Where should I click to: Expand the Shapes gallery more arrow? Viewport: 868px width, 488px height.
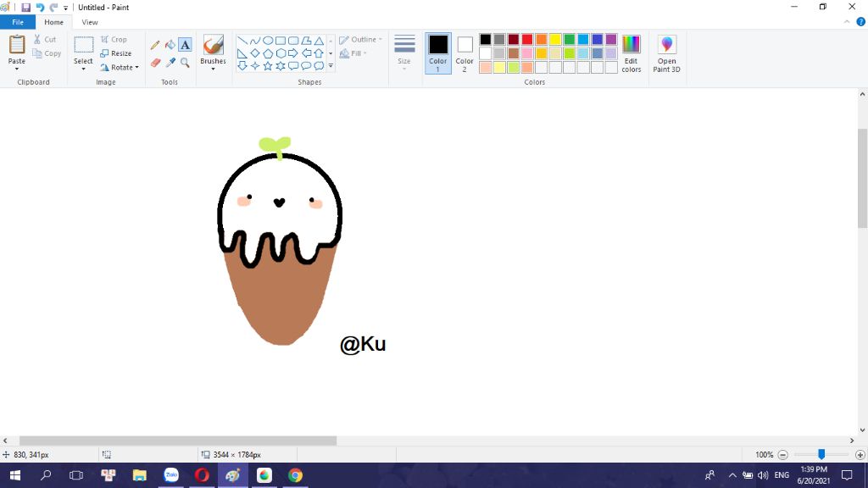(x=331, y=66)
